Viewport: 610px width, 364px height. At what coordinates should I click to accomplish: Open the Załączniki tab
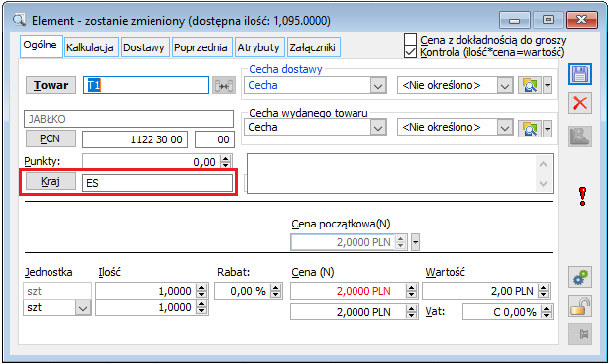click(x=313, y=47)
